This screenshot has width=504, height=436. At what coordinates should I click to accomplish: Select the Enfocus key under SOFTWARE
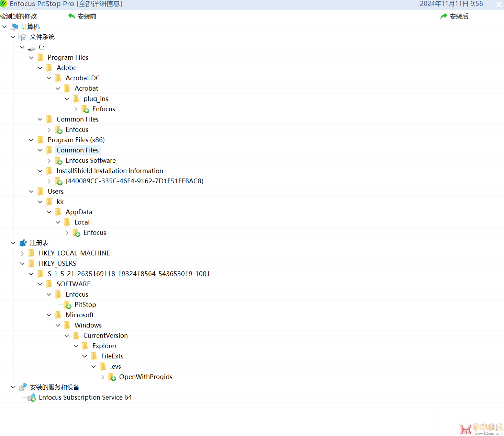pyautogui.click(x=77, y=294)
